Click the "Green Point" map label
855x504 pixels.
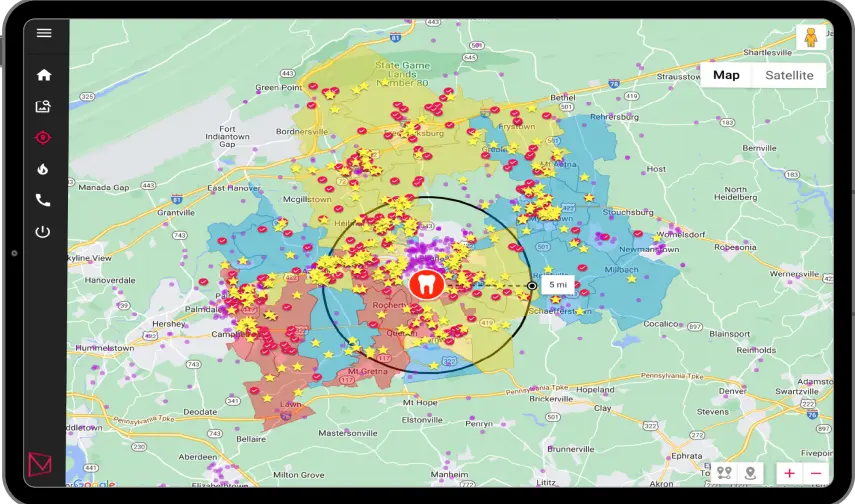pyautogui.click(x=279, y=87)
